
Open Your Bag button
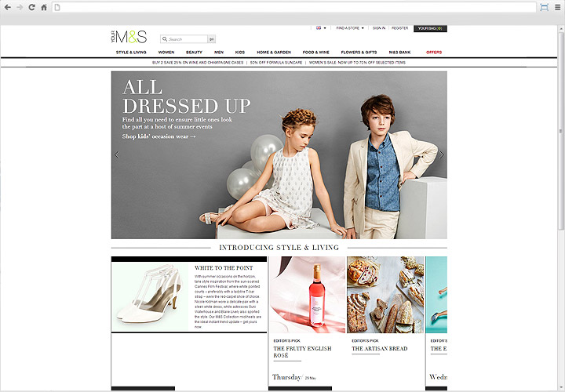(430, 28)
